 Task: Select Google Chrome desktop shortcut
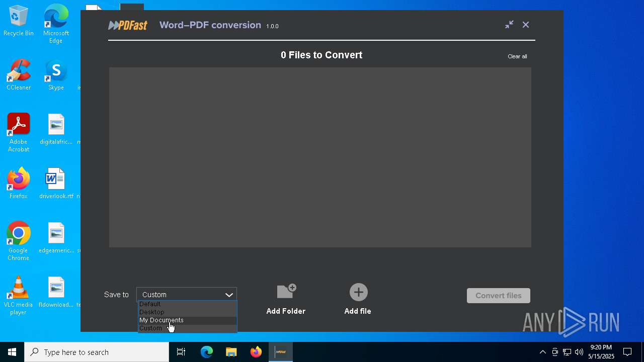pyautogui.click(x=19, y=242)
